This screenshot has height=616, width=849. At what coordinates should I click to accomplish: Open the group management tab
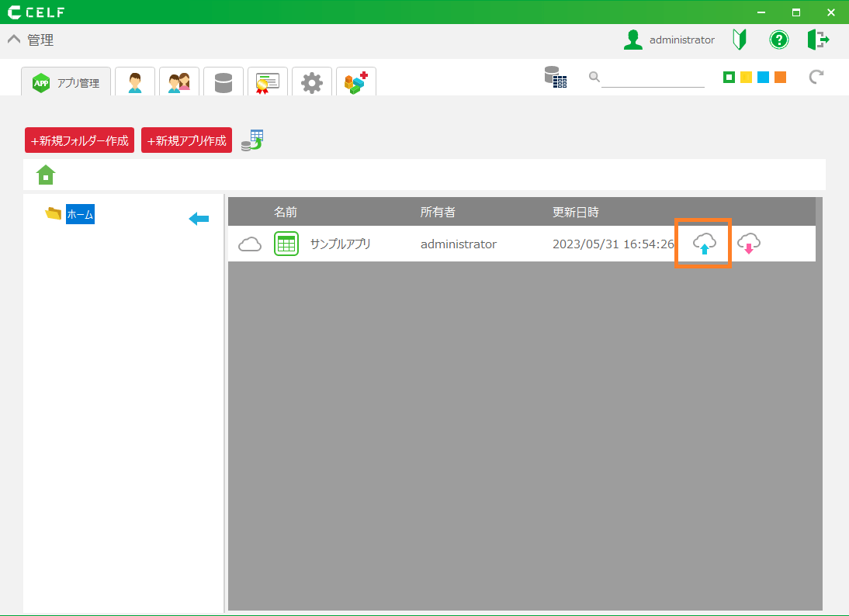(179, 82)
